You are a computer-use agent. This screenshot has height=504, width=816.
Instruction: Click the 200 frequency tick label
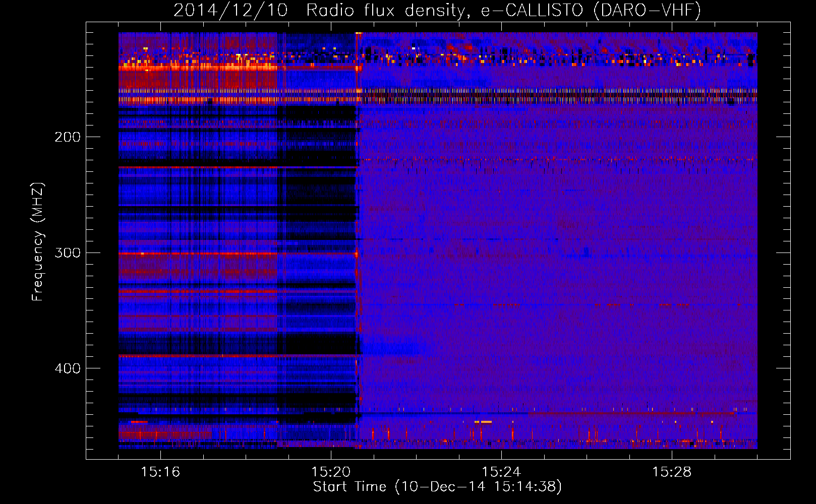click(x=67, y=137)
